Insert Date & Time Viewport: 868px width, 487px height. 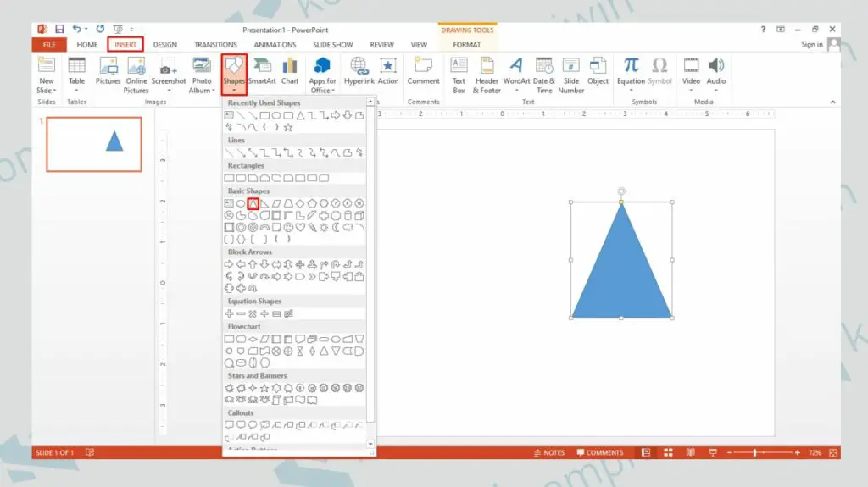(544, 75)
